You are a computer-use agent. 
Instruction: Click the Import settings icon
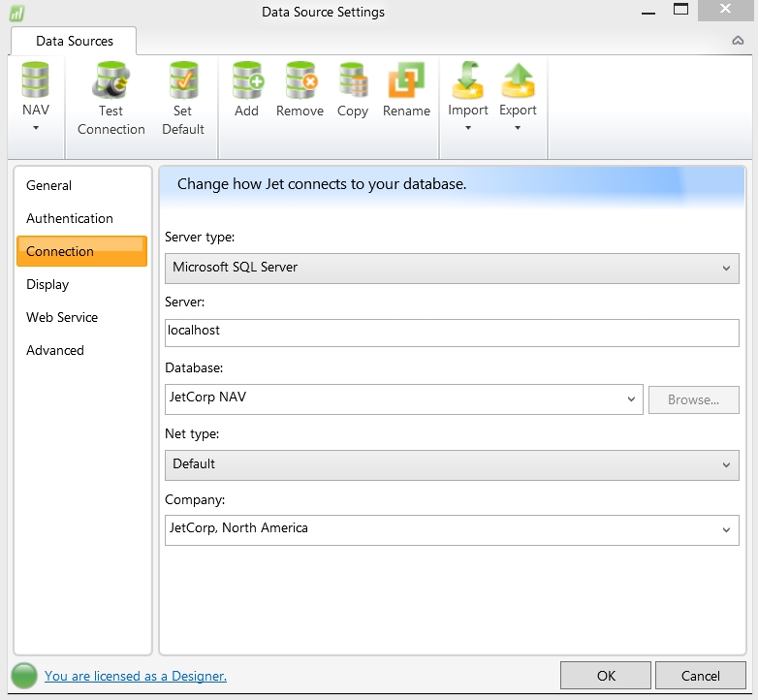point(467,80)
